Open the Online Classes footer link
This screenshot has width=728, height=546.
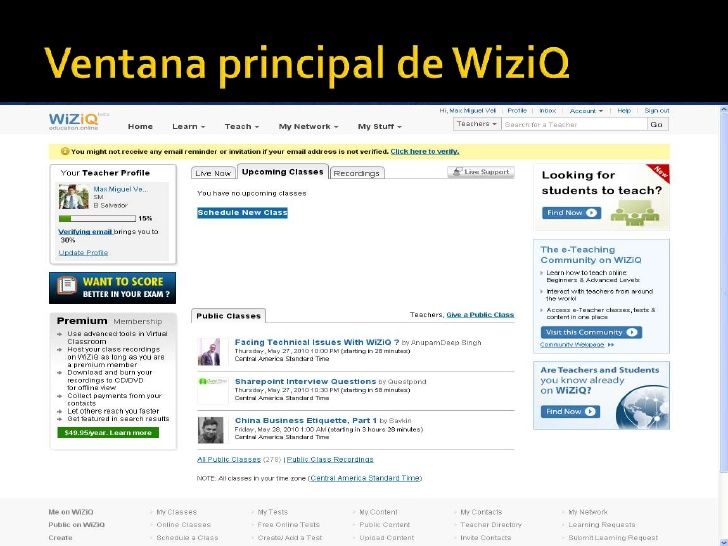[183, 525]
